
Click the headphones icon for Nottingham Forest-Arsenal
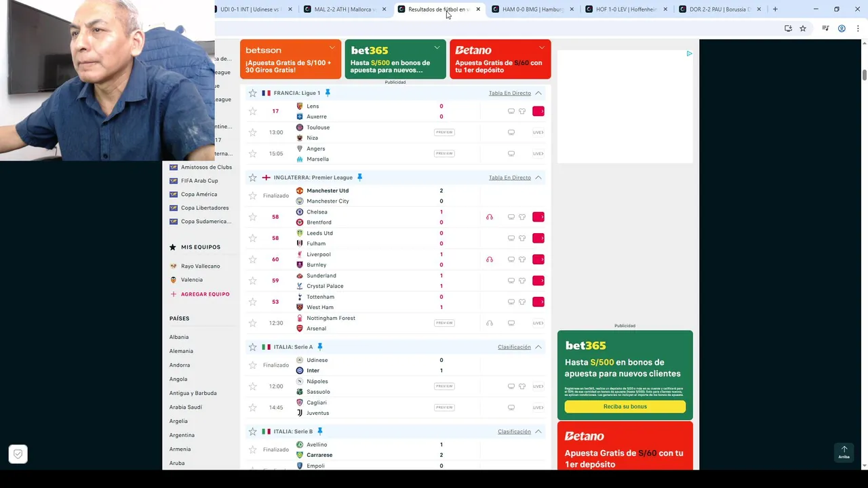tap(490, 323)
